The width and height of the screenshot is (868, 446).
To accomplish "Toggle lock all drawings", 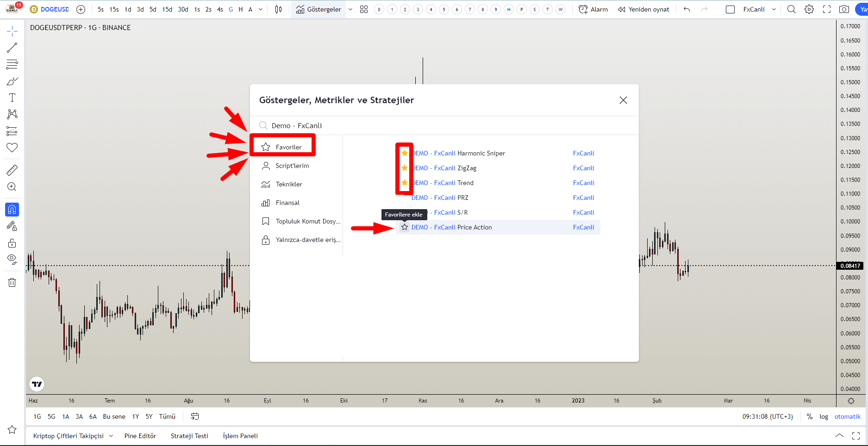I will pyautogui.click(x=12, y=243).
